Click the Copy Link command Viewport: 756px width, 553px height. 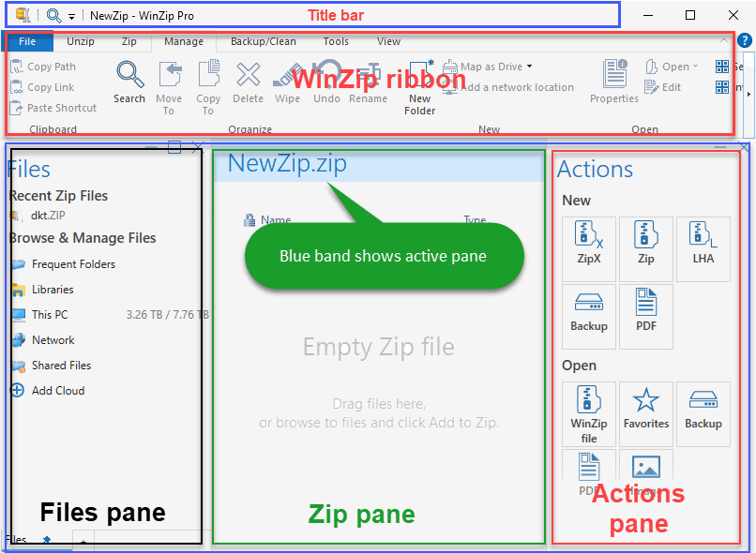(x=42, y=87)
